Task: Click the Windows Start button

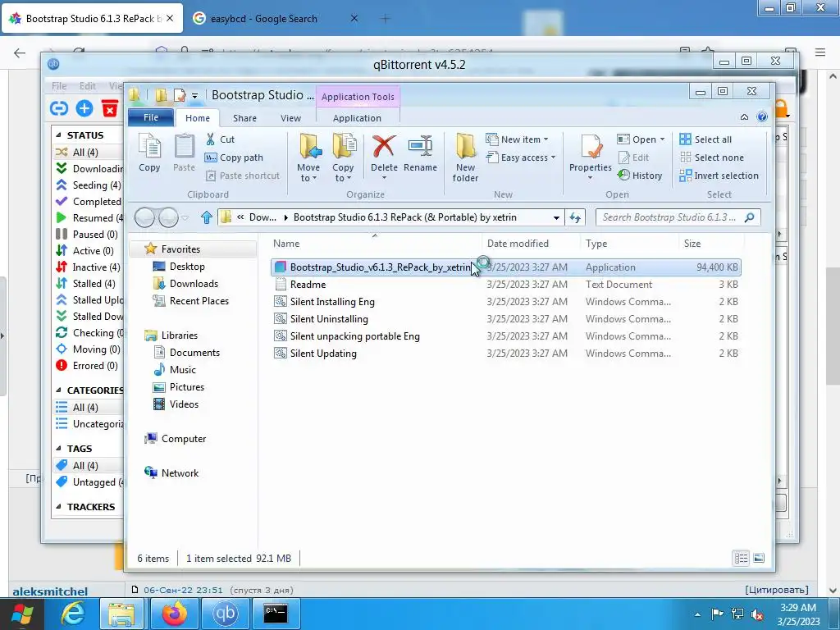Action: tap(22, 614)
